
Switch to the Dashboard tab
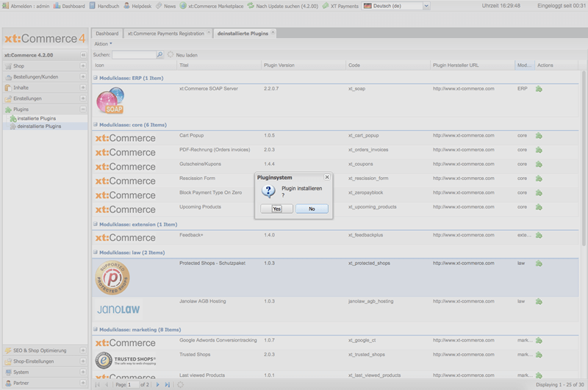click(107, 33)
